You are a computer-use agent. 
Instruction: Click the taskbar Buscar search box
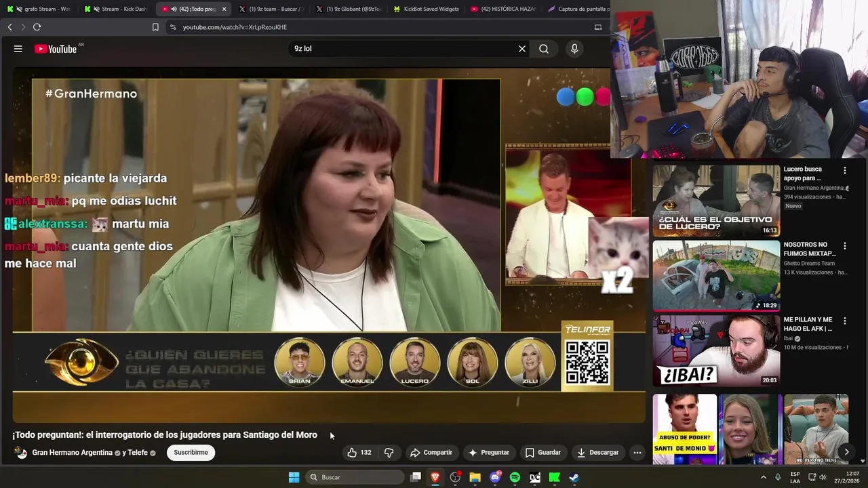[354, 477]
